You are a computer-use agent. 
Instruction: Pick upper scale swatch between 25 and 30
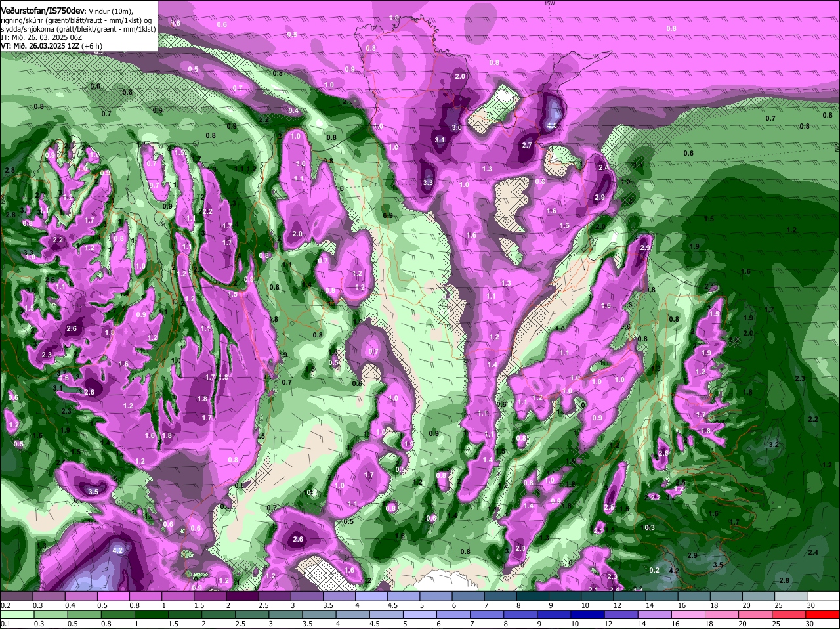pyautogui.click(x=793, y=595)
